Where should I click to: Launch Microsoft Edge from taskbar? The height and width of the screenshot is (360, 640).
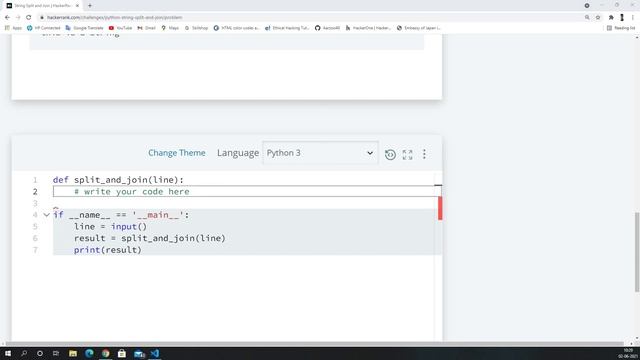click(89, 353)
